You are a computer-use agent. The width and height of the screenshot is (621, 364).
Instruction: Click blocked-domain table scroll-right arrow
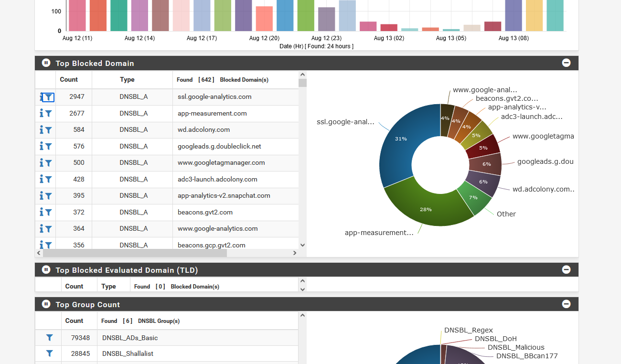(295, 253)
